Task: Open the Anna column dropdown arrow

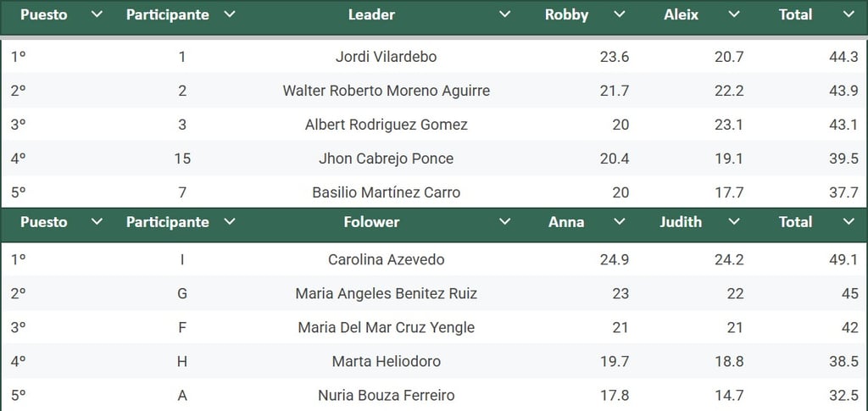Action: click(620, 222)
